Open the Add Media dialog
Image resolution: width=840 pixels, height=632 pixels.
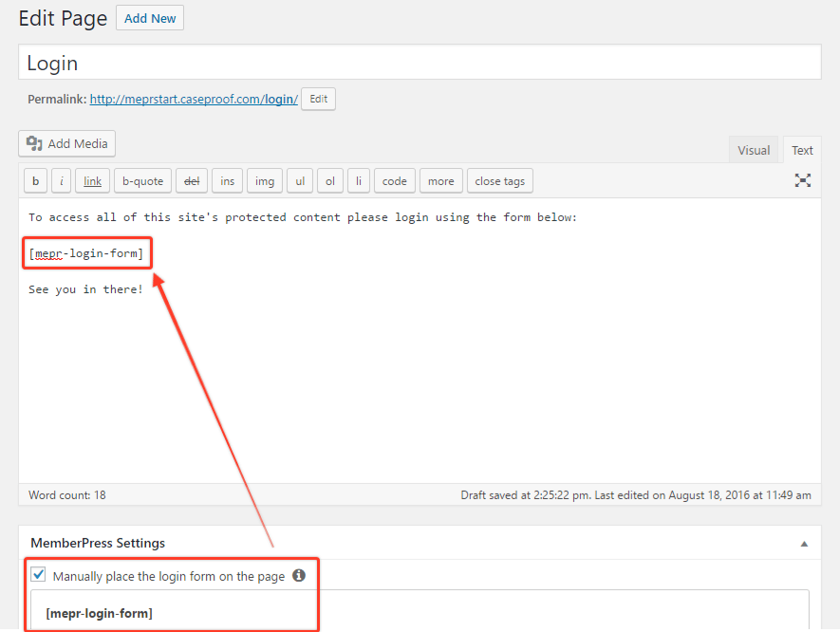pyautogui.click(x=67, y=143)
